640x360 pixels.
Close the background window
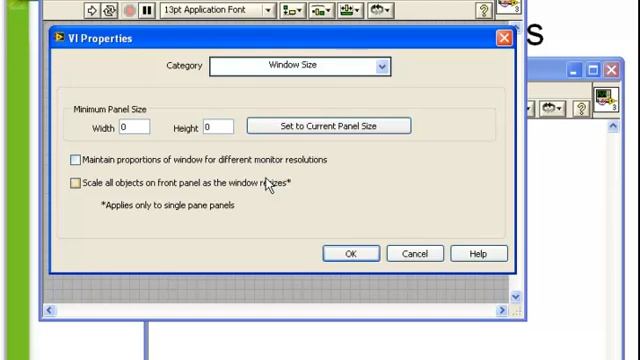(x=611, y=70)
